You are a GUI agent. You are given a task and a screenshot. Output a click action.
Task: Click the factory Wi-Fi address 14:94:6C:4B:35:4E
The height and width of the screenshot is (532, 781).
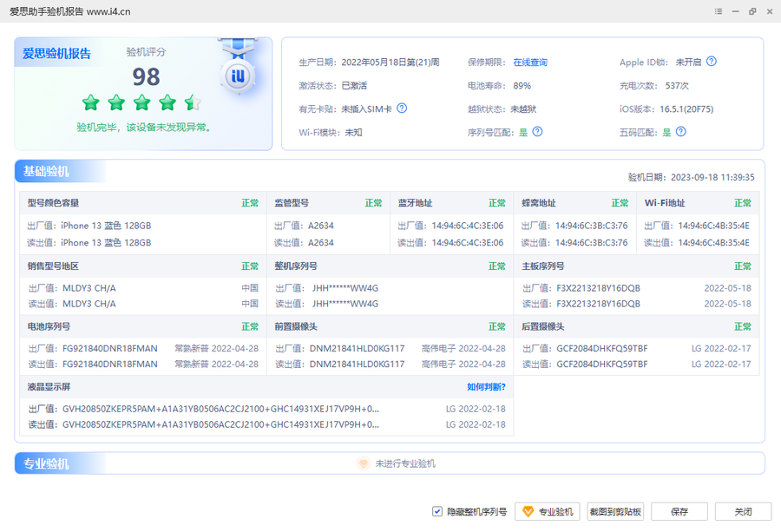(x=714, y=226)
